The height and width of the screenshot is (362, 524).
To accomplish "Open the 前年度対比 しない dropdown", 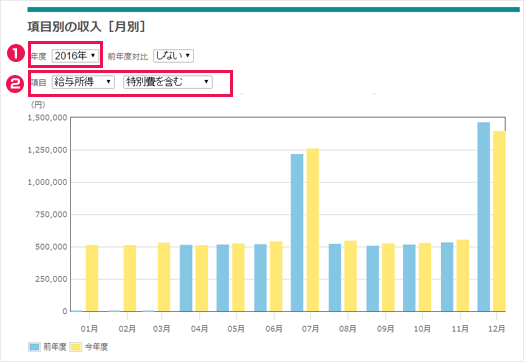I will pyautogui.click(x=173, y=56).
